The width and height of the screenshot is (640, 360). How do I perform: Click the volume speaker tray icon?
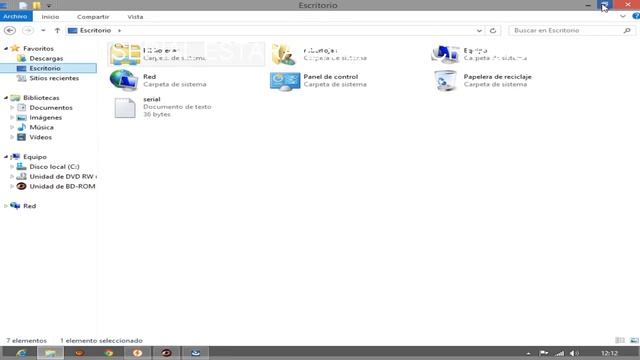(574, 353)
